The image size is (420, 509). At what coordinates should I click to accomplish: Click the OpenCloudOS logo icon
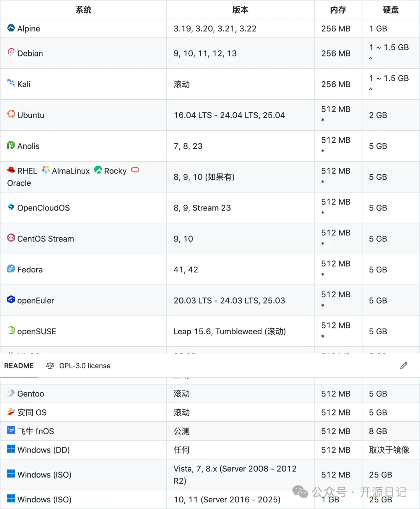(11, 207)
